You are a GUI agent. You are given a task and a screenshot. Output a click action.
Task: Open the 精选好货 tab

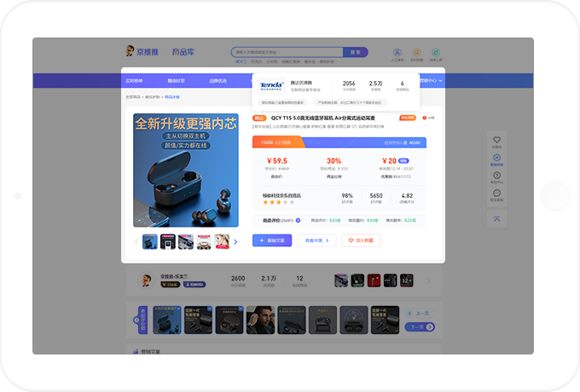[x=177, y=81]
